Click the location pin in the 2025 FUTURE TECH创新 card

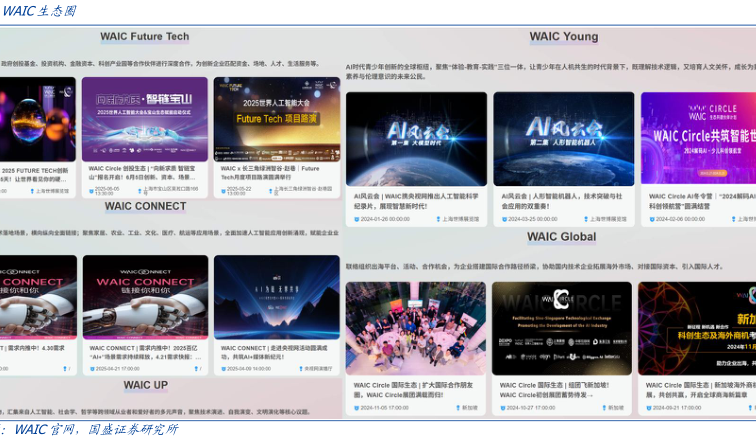[x=32, y=191]
